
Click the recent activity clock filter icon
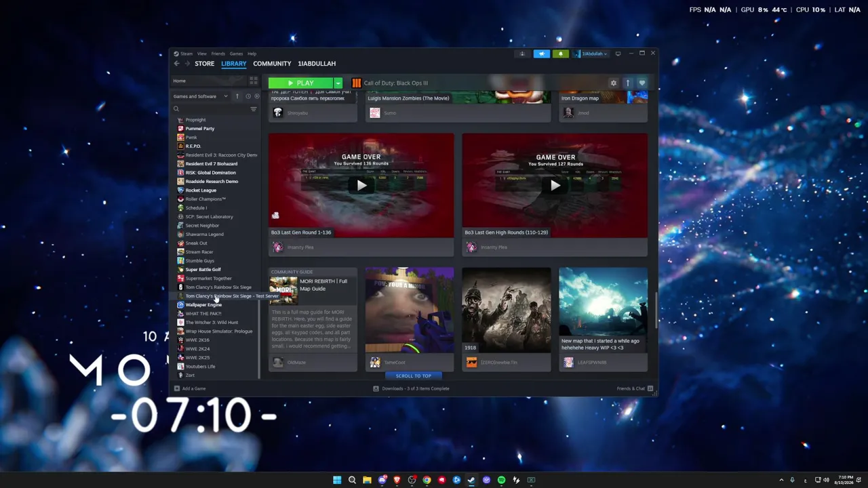point(248,96)
